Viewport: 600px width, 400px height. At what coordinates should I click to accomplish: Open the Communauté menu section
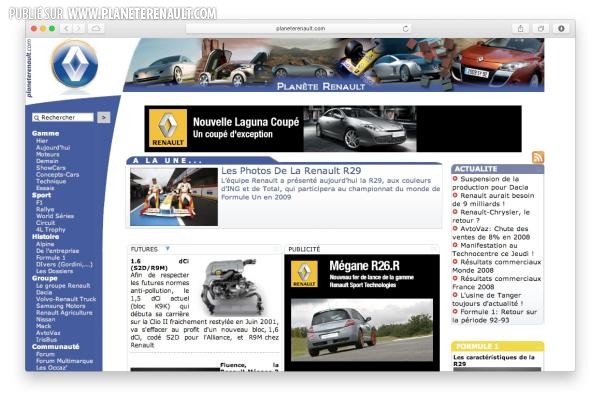point(55,346)
